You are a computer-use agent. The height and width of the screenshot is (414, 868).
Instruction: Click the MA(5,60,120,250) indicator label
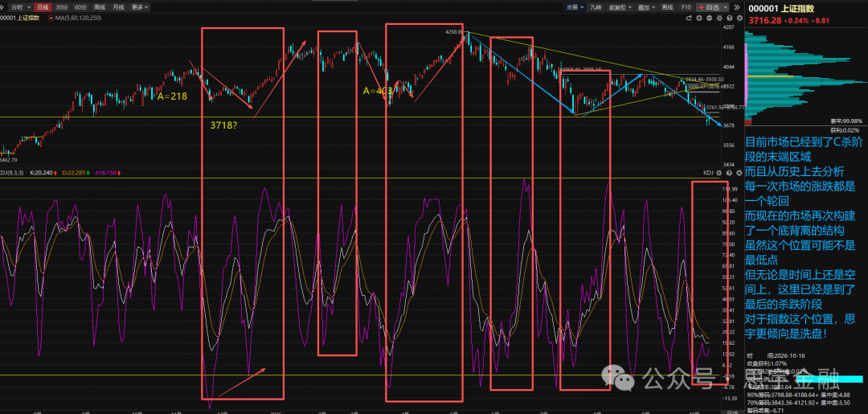[78, 18]
